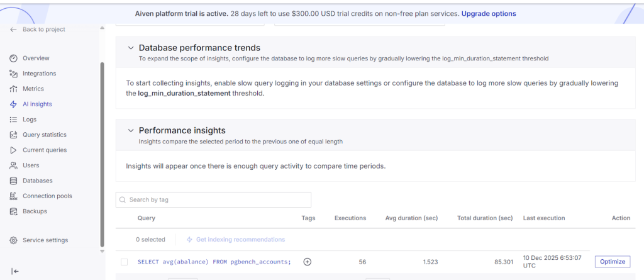The width and height of the screenshot is (644, 280).
Task: Collapse the Database performance trends section
Action: tap(131, 48)
